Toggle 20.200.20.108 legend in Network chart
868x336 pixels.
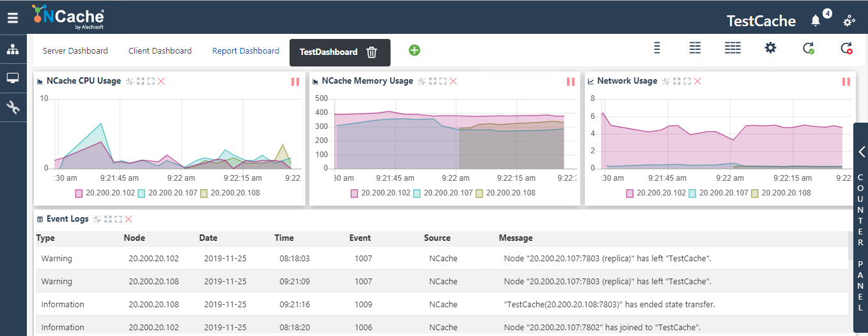coord(780,193)
